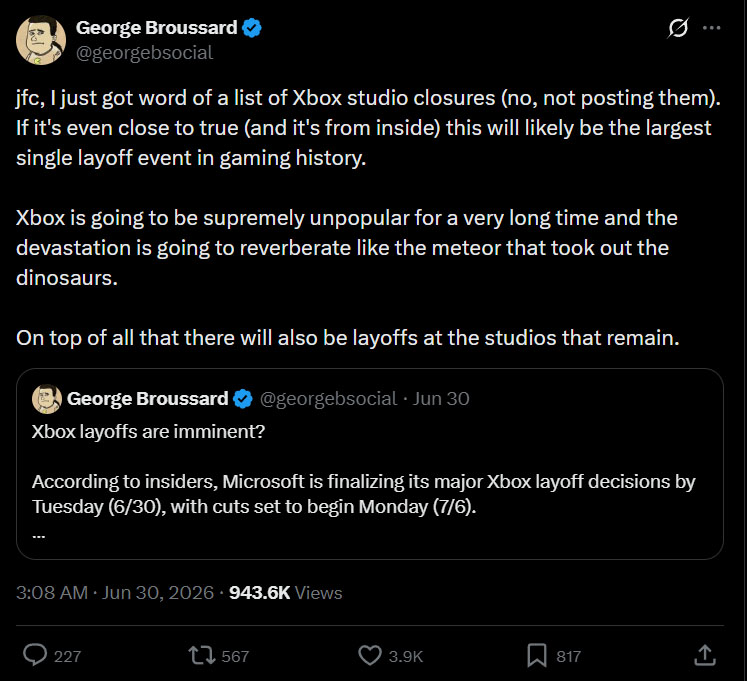Open the share upload icon
Image resolution: width=747 pixels, height=681 pixels.
705,655
